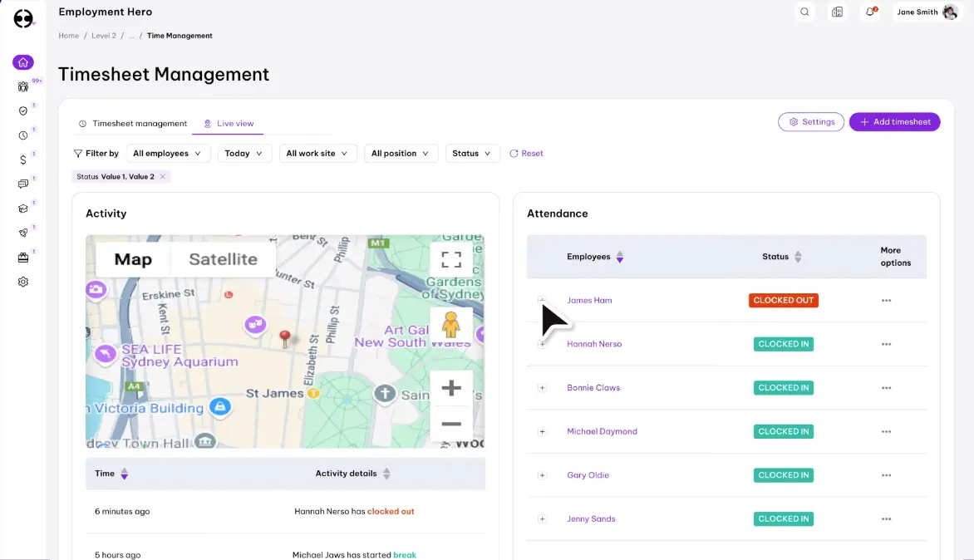Click the Search magnifier icon

pos(804,12)
